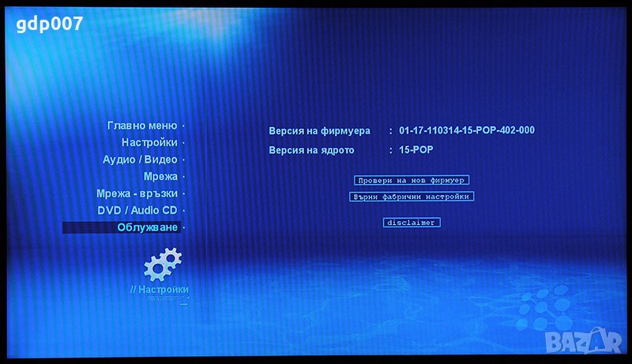Select the highlighted Обслужване item

coord(147,227)
